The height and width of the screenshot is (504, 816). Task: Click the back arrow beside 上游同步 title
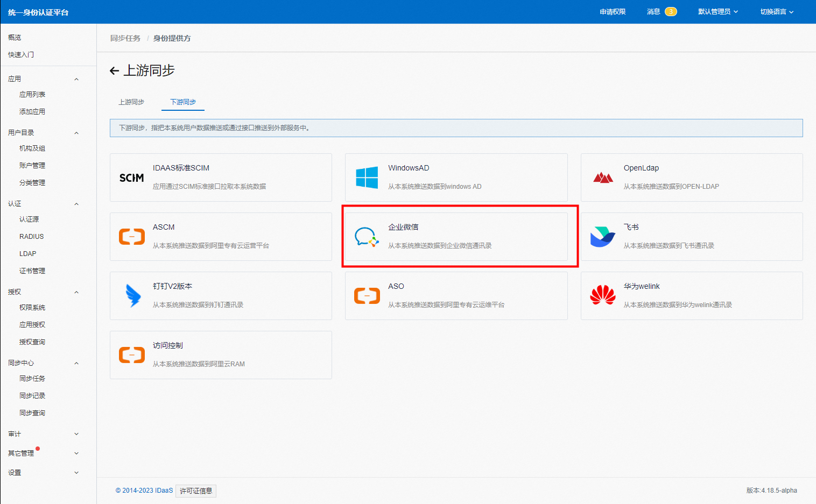pos(114,71)
